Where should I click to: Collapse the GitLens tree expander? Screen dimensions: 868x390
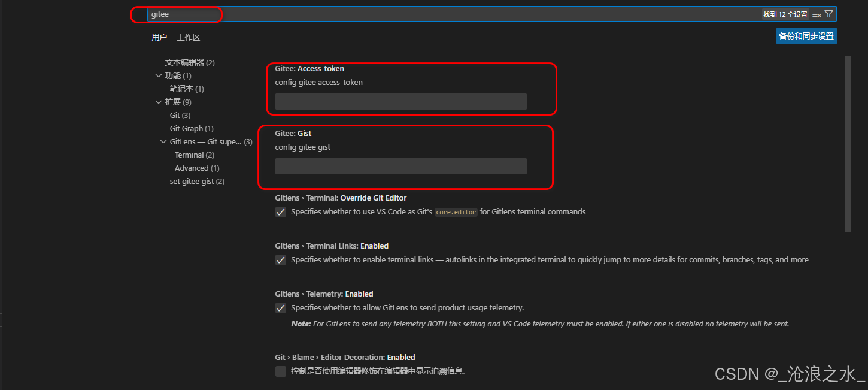(x=163, y=141)
